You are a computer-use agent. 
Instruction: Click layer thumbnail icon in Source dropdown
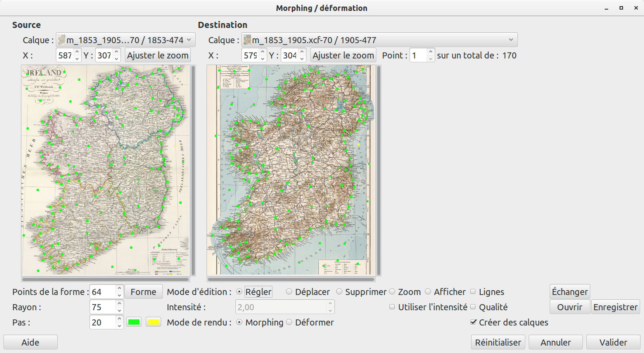pos(62,40)
